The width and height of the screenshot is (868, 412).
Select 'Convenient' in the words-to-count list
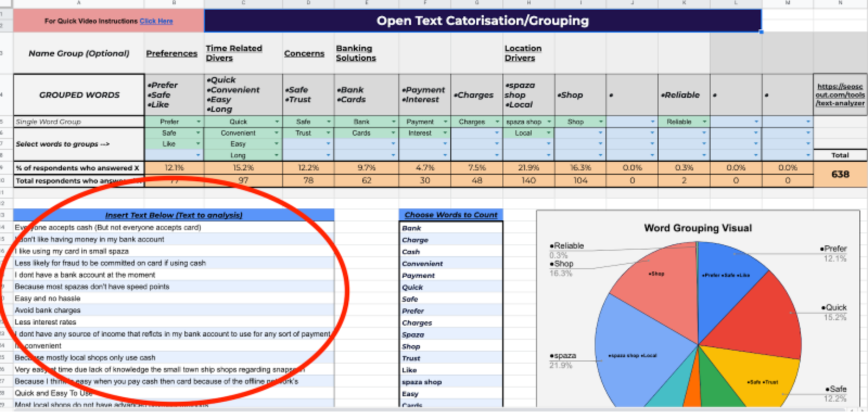(451, 264)
